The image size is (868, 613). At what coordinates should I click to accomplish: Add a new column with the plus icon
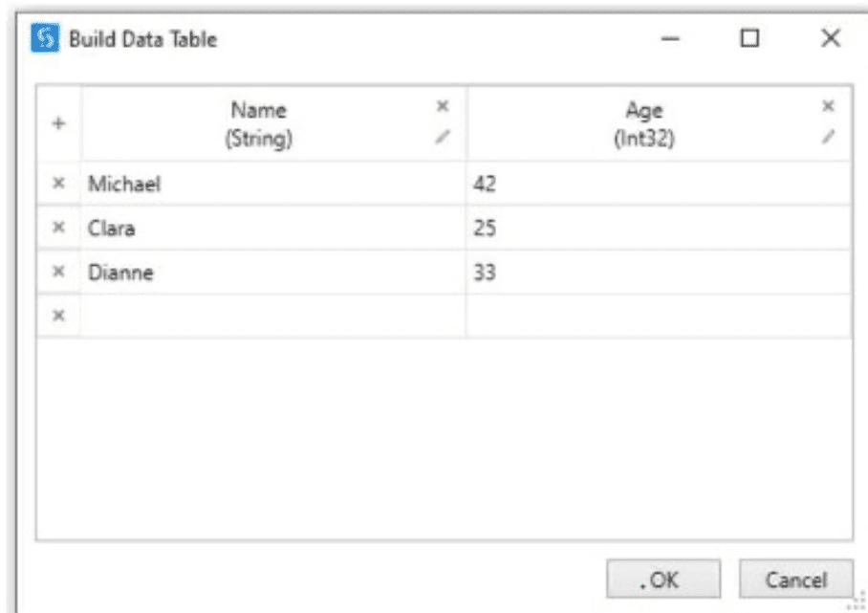(58, 123)
